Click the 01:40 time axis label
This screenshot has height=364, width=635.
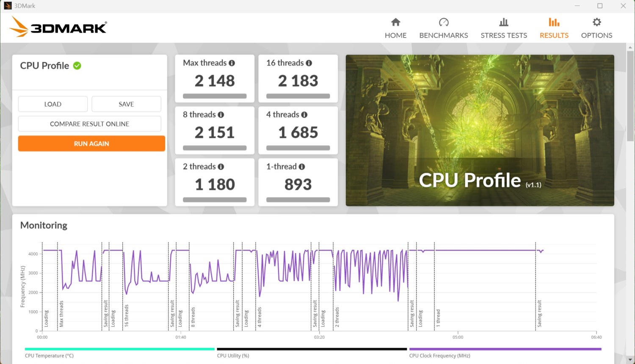[181, 337]
